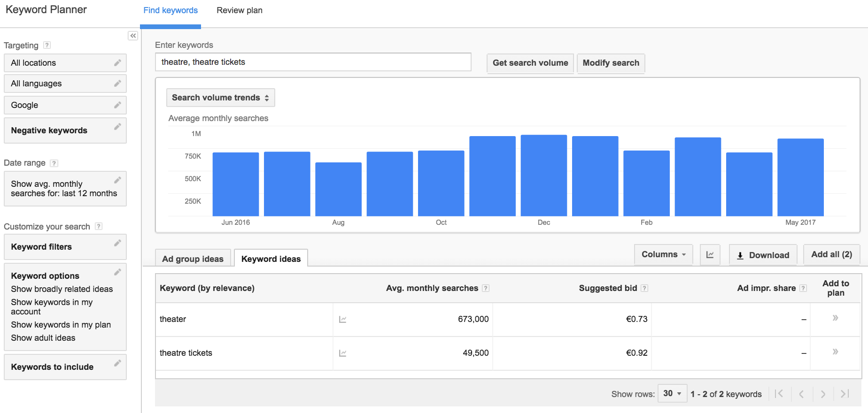Screen dimensions: 868x413
Task: Download the keyword ideas
Action: [763, 255]
